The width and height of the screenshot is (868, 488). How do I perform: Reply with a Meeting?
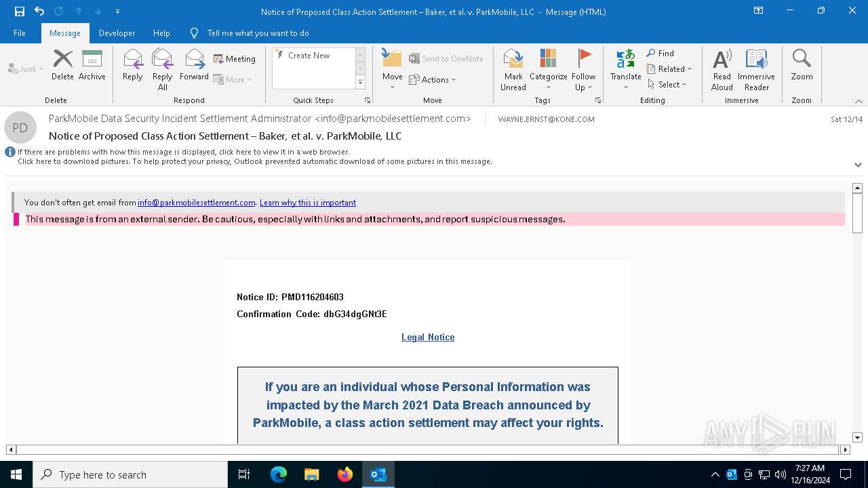coord(235,59)
